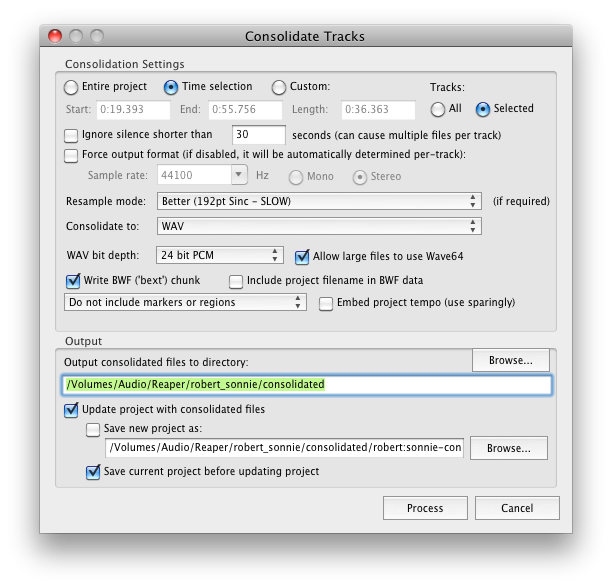Click the output directory path field
Image resolution: width=612 pixels, height=588 pixels.
pos(307,385)
